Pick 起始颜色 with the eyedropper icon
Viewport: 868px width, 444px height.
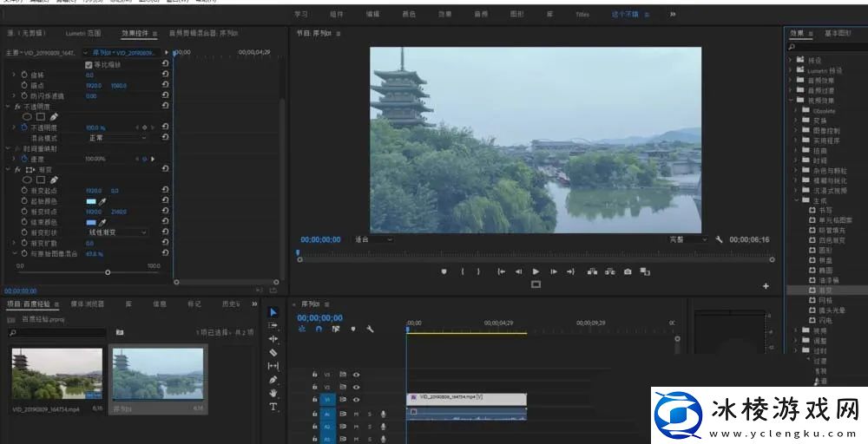tap(102, 201)
